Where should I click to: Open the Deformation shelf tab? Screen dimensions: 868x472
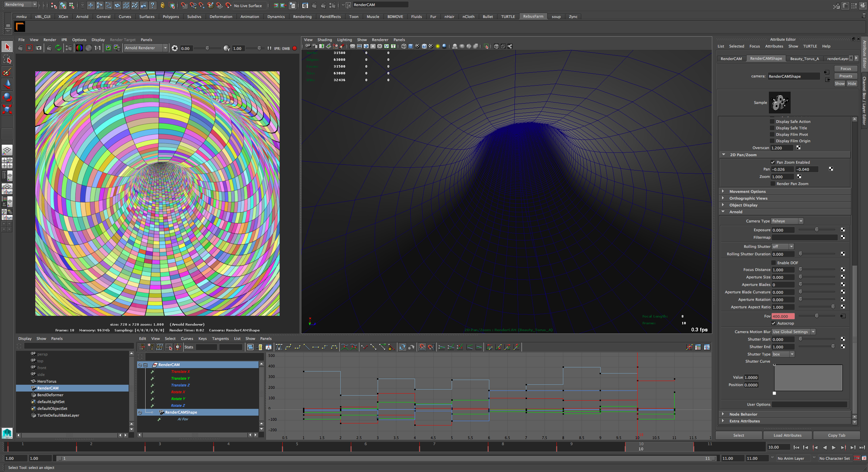[221, 17]
